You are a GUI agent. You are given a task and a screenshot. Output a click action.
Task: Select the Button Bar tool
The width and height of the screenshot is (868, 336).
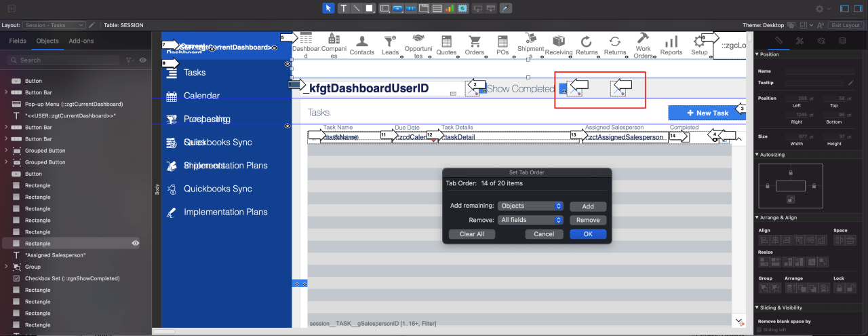pos(411,8)
